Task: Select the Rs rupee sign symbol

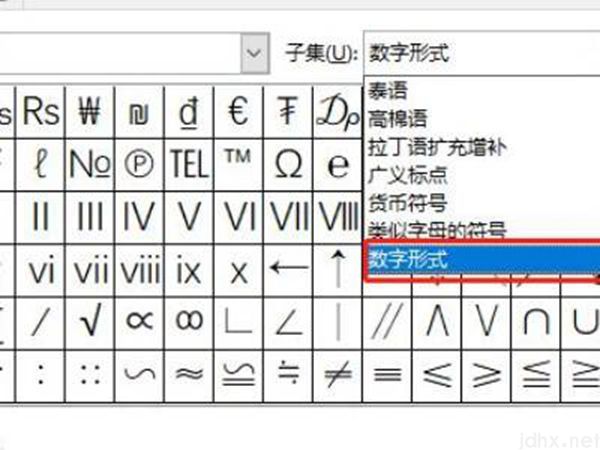Action: coord(41,112)
